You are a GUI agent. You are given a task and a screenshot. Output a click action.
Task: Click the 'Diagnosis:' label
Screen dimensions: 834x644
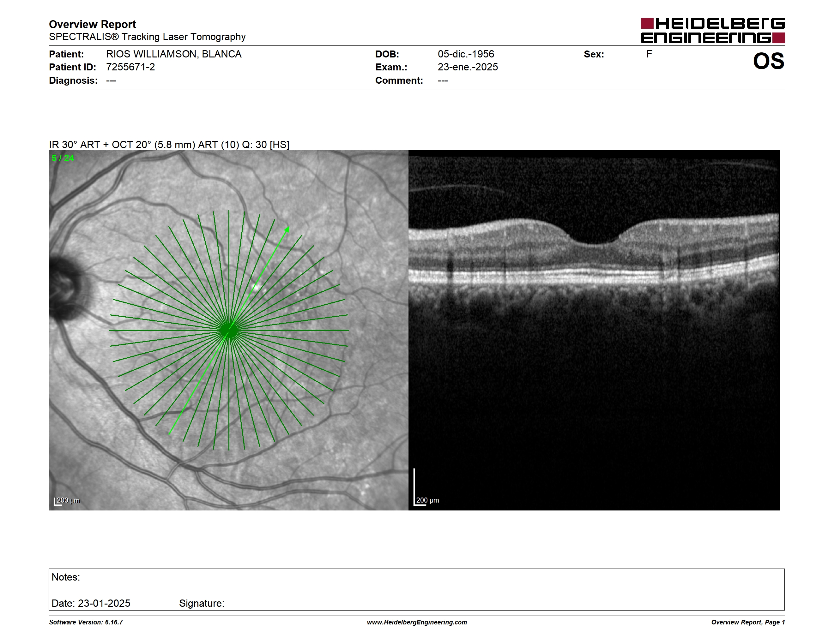point(73,80)
